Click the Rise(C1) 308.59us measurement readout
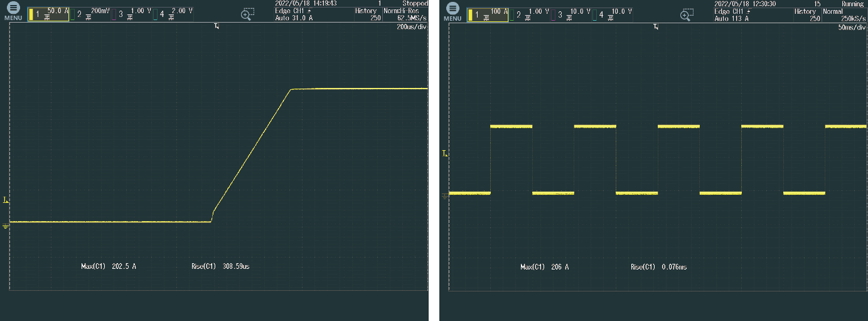The image size is (868, 321). pyautogui.click(x=220, y=267)
